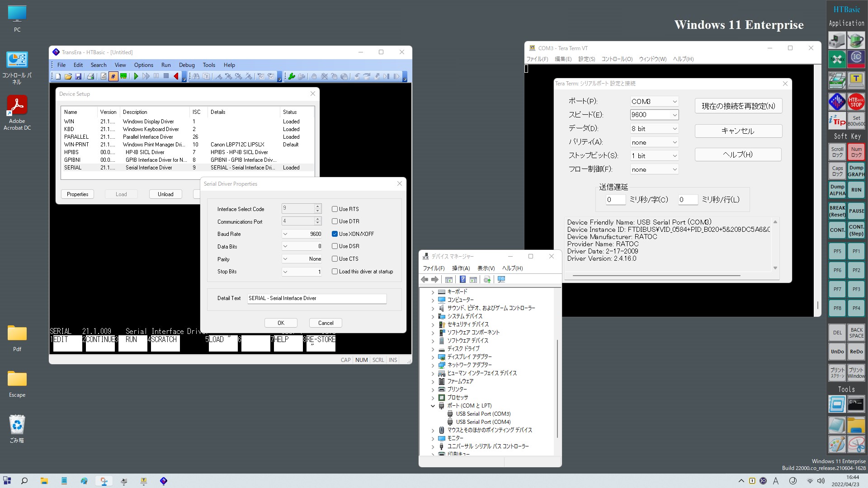This screenshot has height=488, width=868.
Task: Open Tera Term コントロール(O) menu
Action: pyautogui.click(x=617, y=59)
